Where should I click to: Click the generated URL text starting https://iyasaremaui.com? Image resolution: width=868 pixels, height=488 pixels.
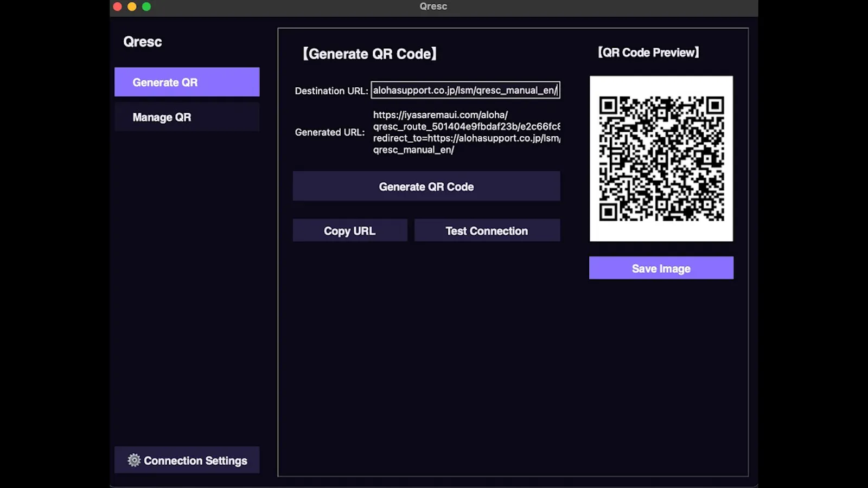pos(467,132)
